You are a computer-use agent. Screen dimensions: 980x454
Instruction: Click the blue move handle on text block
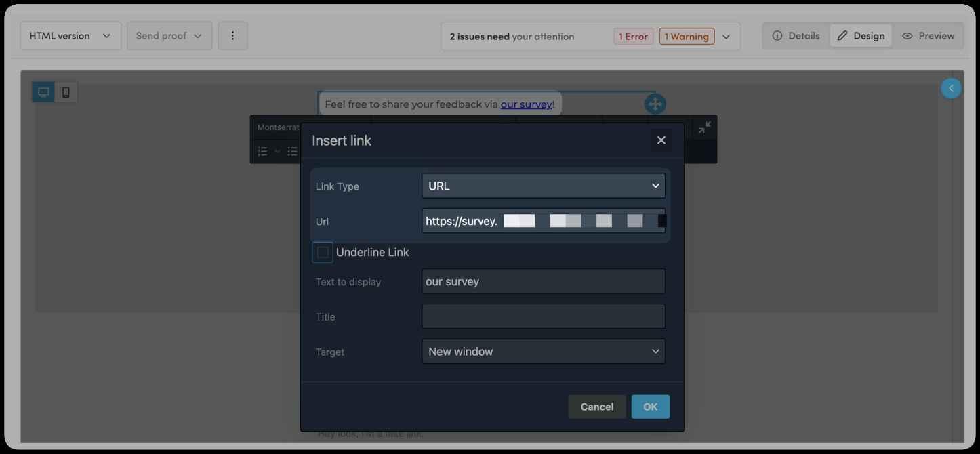(654, 104)
